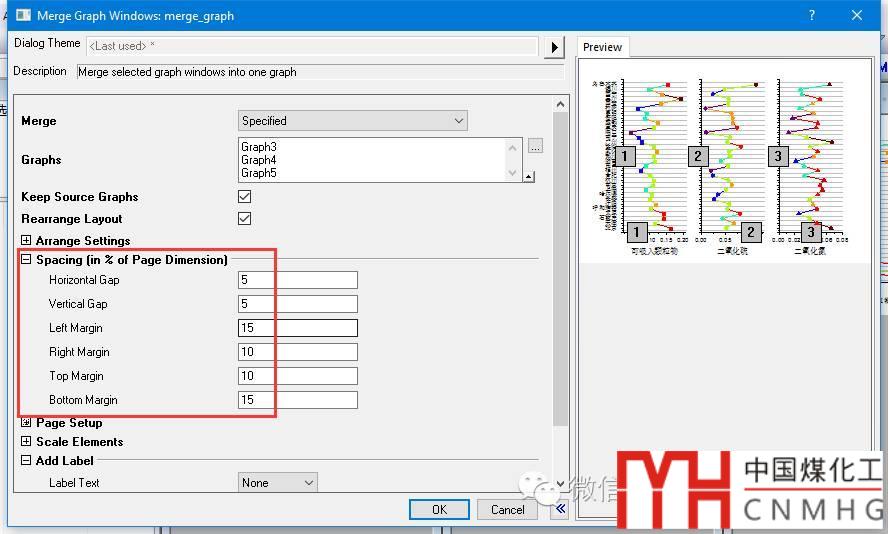Click the Right Margin input field
Viewport: 888px width, 534px height.
(298, 352)
